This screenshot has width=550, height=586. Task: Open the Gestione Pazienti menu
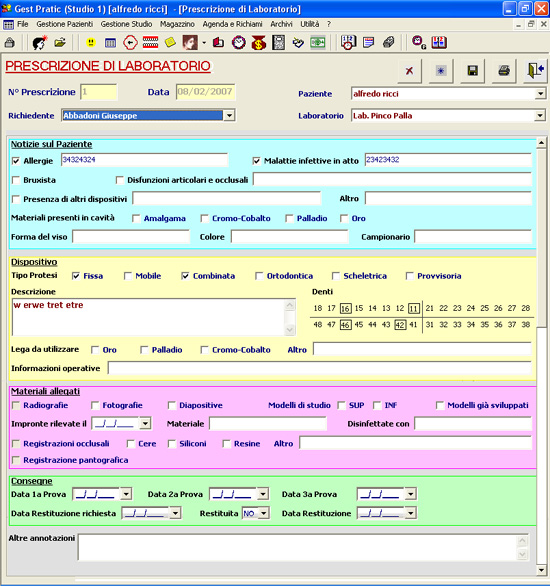coord(65,24)
